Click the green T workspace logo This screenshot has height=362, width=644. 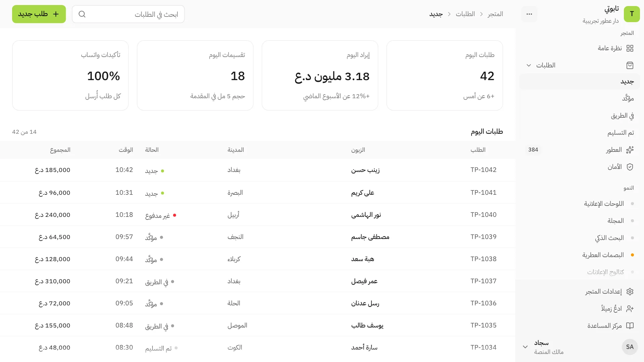(x=632, y=14)
